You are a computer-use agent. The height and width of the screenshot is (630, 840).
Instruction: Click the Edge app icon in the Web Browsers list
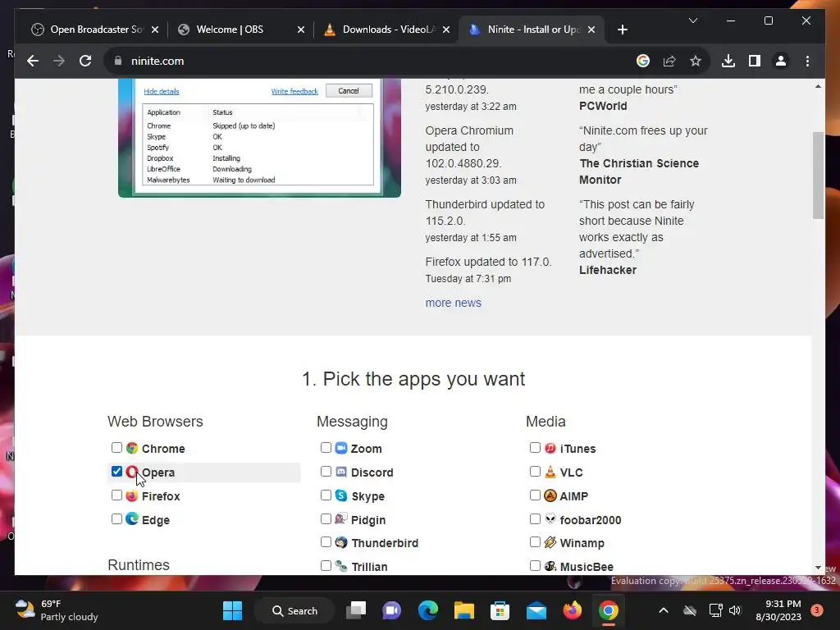(x=132, y=519)
